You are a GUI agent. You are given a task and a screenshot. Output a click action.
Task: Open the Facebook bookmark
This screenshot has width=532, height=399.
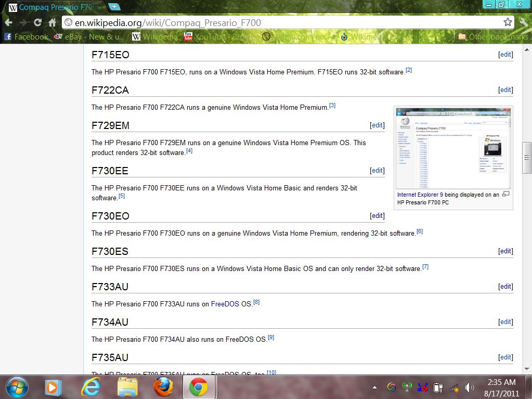click(x=26, y=37)
